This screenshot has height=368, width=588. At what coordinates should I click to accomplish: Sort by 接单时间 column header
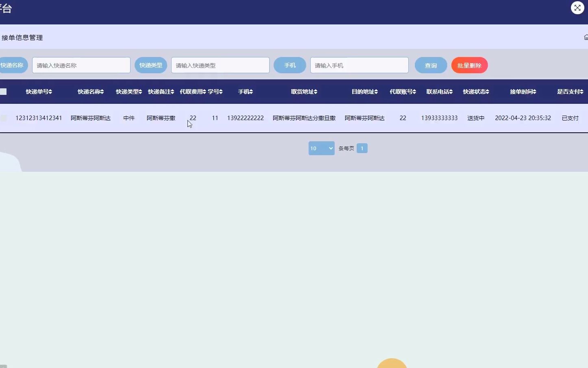click(523, 92)
